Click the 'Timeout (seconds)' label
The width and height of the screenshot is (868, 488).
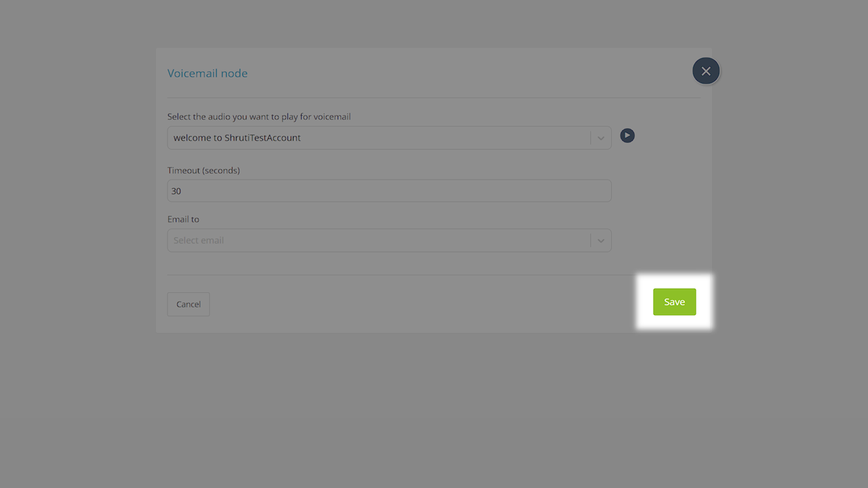(x=203, y=170)
